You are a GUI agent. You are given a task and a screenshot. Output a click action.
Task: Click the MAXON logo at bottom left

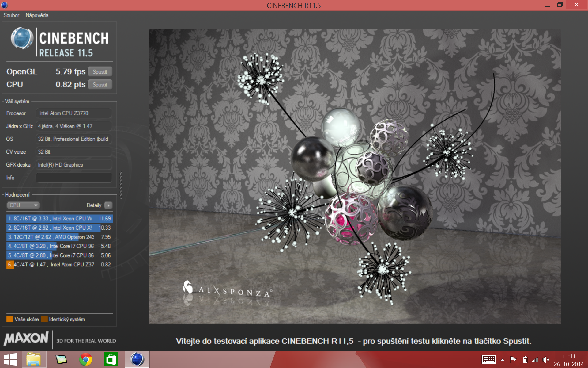(26, 340)
